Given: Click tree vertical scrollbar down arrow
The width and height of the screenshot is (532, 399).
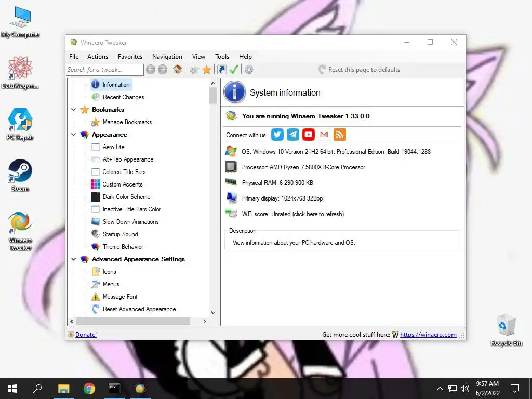Looking at the screenshot, I should tap(213, 312).
